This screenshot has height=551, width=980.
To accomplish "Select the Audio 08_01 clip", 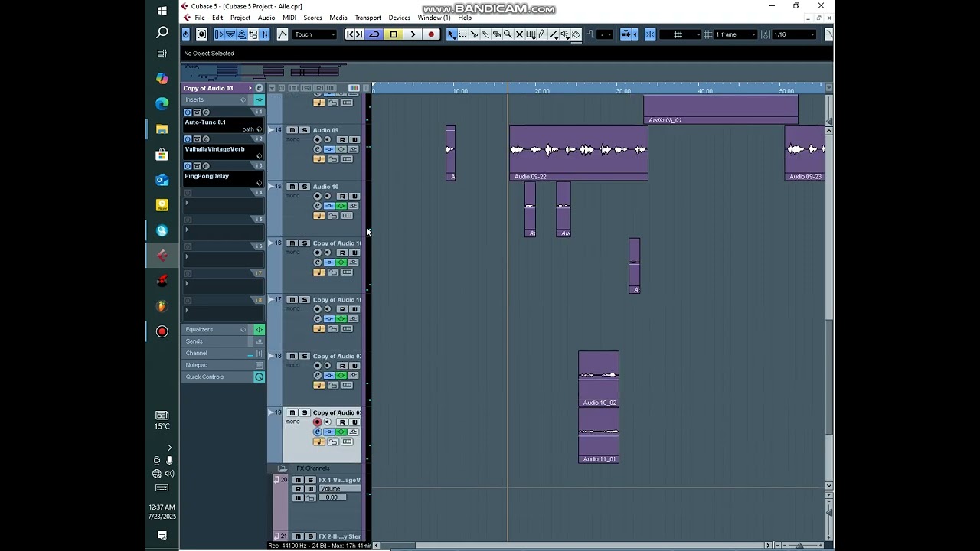I will click(x=720, y=109).
